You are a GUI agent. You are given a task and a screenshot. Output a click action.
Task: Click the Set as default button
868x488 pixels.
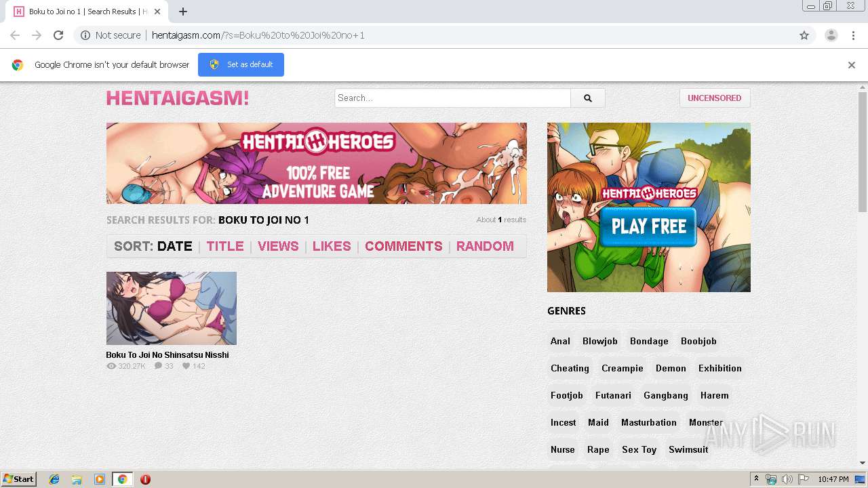[241, 64]
